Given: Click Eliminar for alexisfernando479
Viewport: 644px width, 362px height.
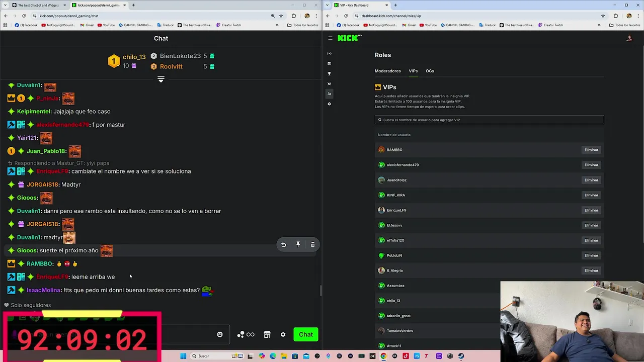Looking at the screenshot, I should click(x=591, y=165).
